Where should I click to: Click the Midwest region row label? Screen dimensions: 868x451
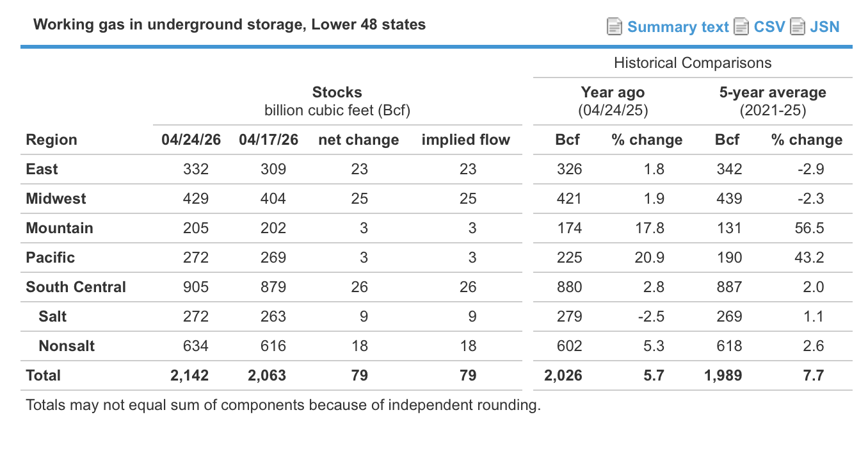pyautogui.click(x=56, y=199)
